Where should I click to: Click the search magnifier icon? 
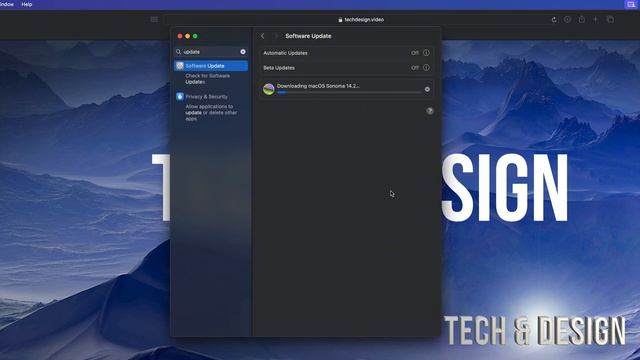click(178, 52)
